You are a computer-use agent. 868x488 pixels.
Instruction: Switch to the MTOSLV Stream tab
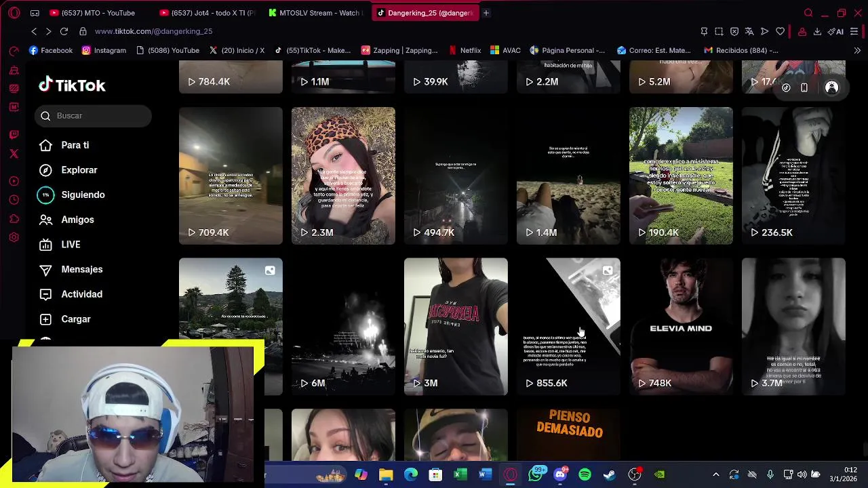pos(316,13)
